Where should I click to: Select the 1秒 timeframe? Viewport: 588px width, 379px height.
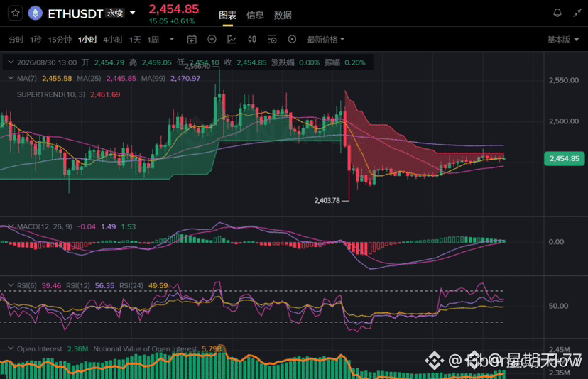[x=36, y=40]
